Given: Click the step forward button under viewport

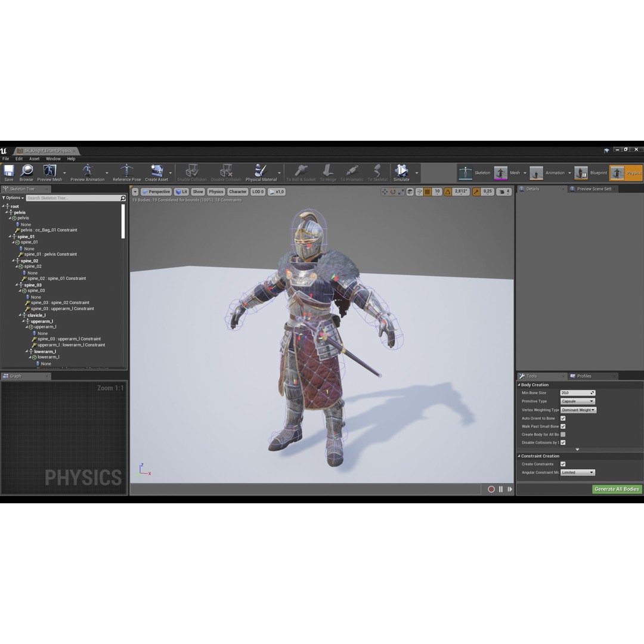Looking at the screenshot, I should click(x=510, y=489).
